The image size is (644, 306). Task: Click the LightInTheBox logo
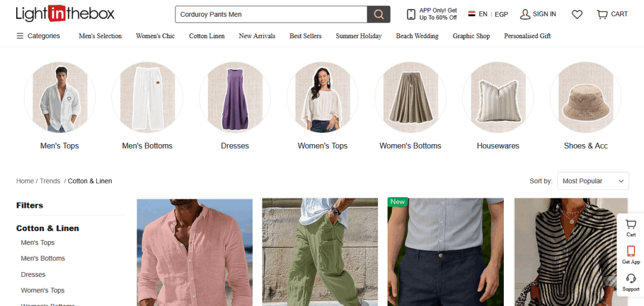coord(66,14)
